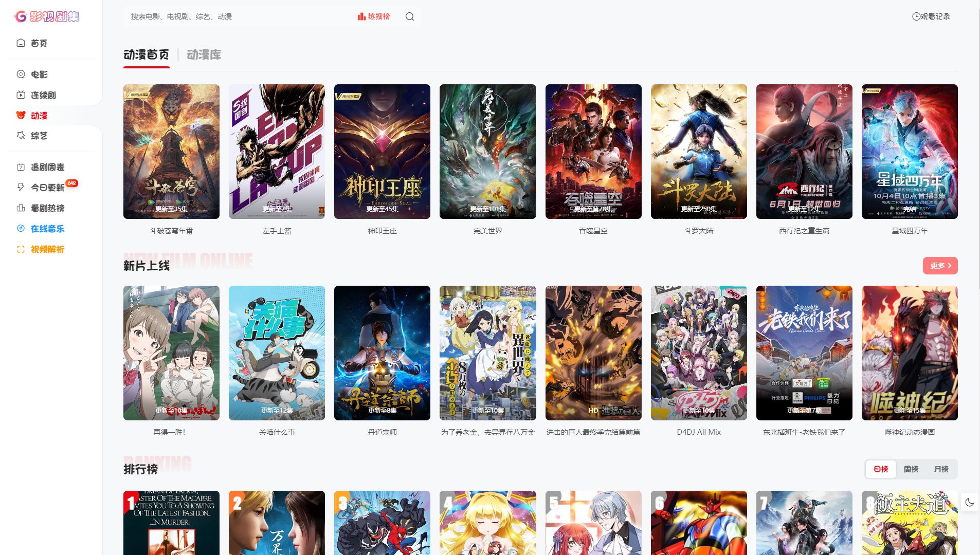This screenshot has height=555, width=980.
Task: Click the 噬神纪动态漫画 title text
Action: 910,432
